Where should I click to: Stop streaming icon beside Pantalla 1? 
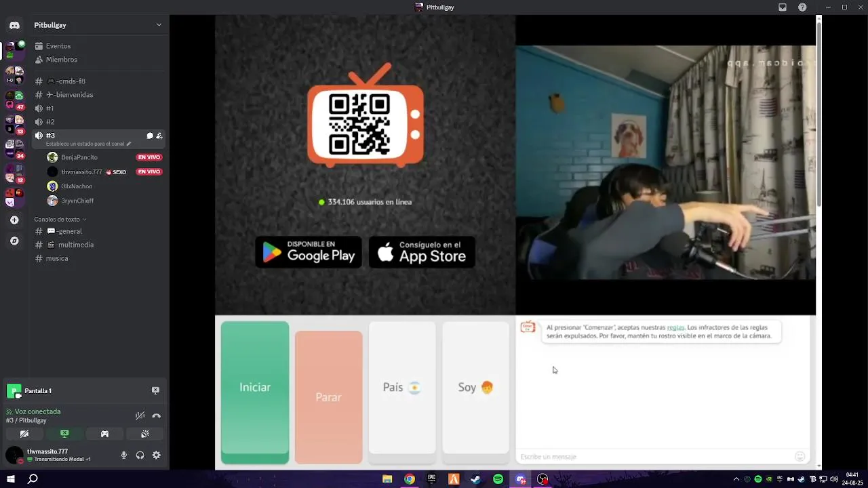point(155,390)
